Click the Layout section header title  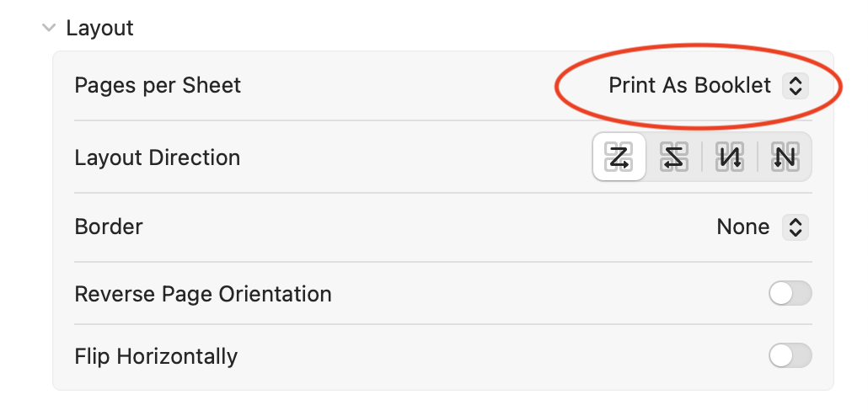coord(99,29)
